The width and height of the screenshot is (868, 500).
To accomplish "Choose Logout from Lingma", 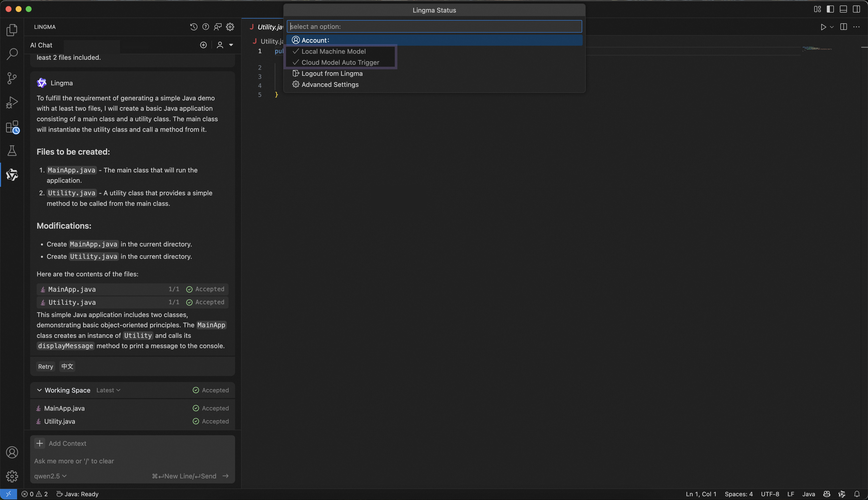I will tap(435, 74).
